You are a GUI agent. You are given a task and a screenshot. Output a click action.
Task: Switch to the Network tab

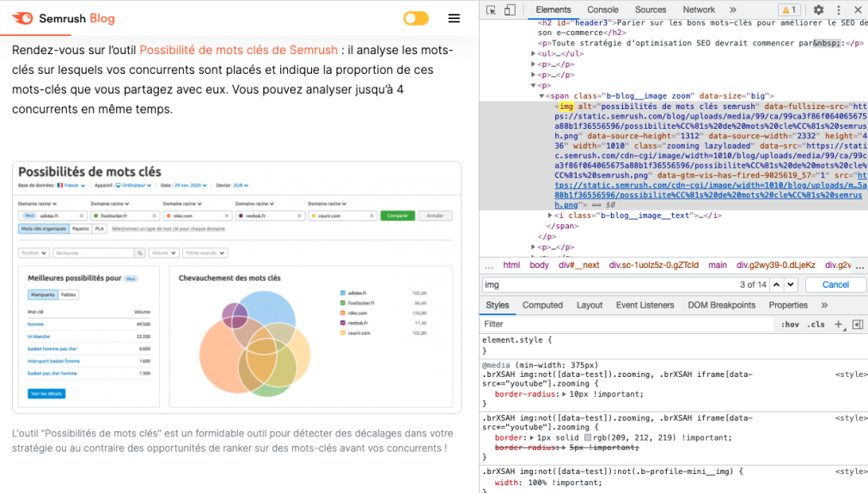[699, 9]
